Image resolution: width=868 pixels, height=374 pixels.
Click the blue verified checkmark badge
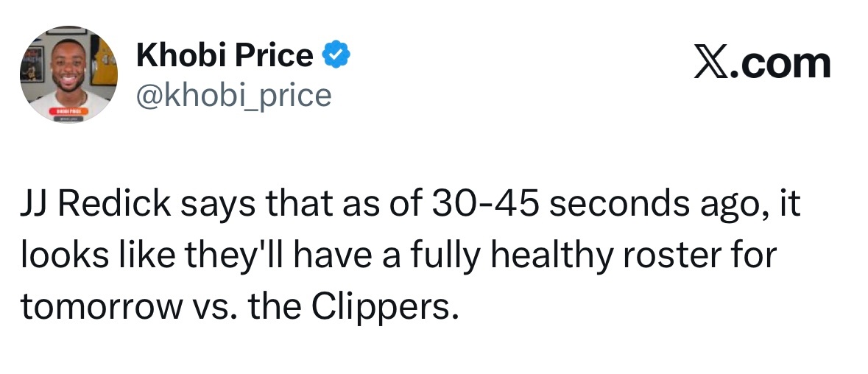click(x=336, y=55)
